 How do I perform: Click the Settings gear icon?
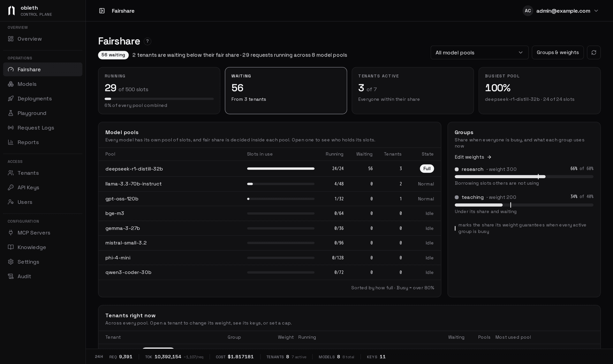(x=11, y=262)
